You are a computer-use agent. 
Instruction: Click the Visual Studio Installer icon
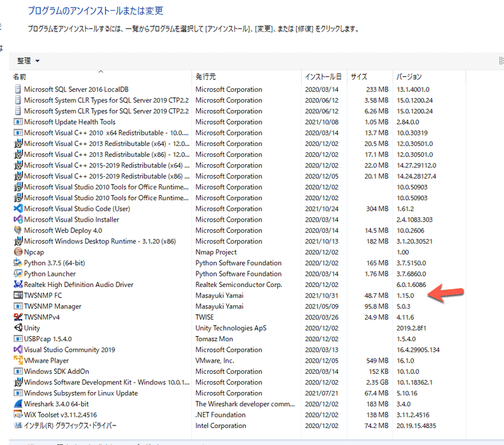18,220
